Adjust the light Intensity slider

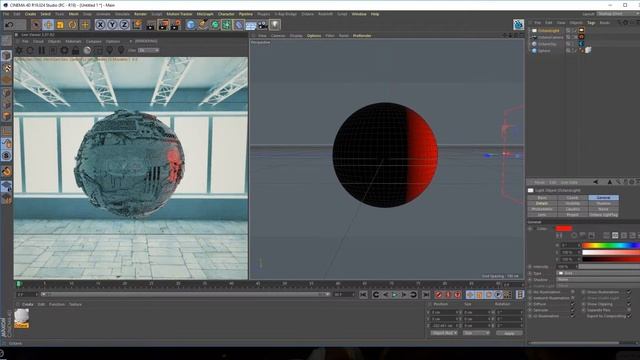pyautogui.click(x=609, y=267)
